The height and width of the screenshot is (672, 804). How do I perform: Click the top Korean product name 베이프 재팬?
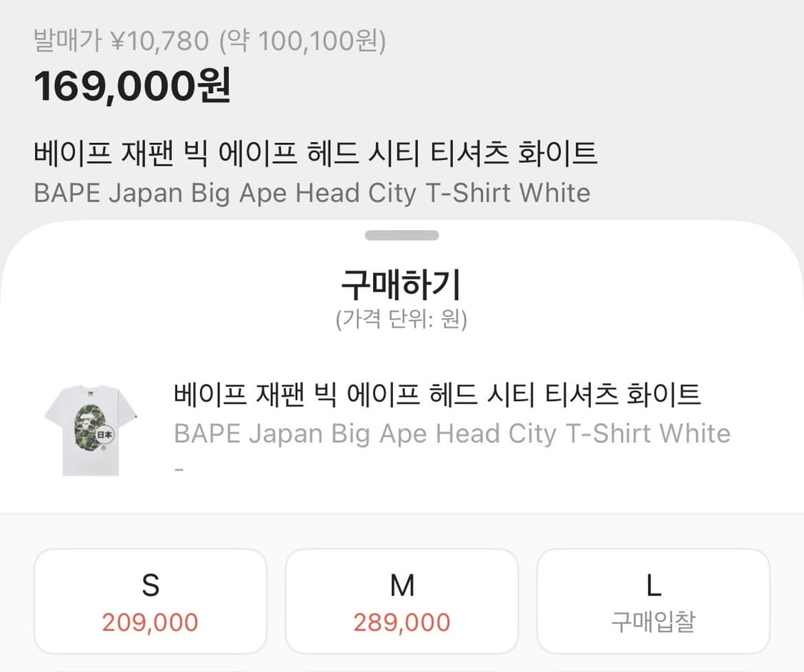[317, 152]
